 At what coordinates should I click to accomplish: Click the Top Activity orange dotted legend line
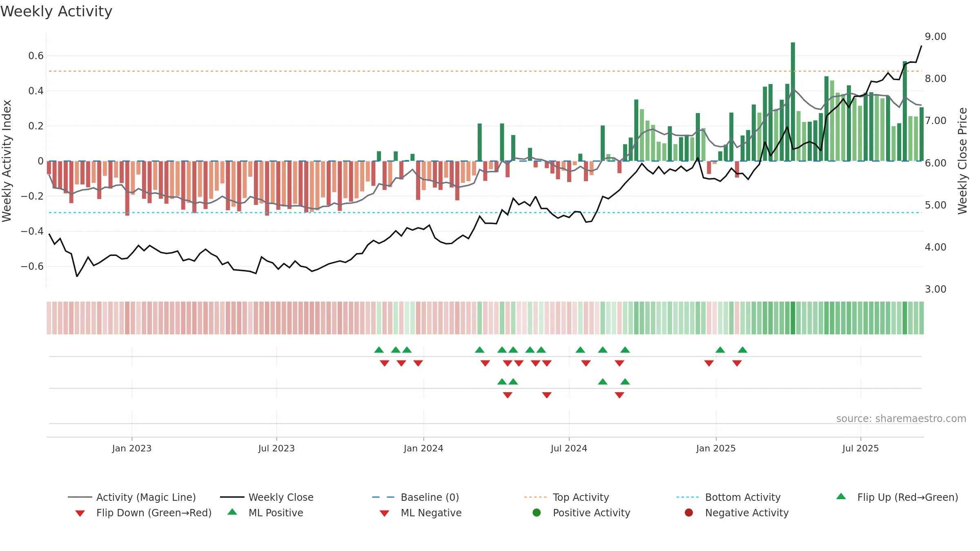(535, 497)
